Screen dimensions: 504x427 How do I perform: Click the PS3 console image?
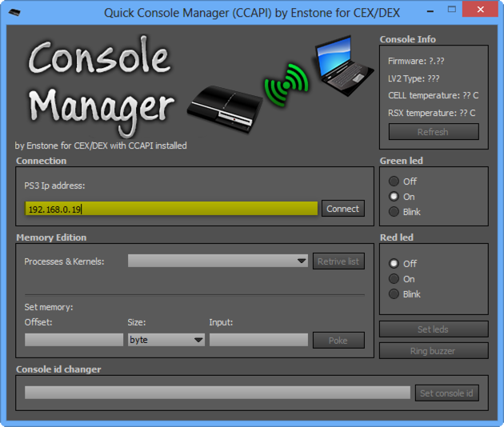[224, 110]
